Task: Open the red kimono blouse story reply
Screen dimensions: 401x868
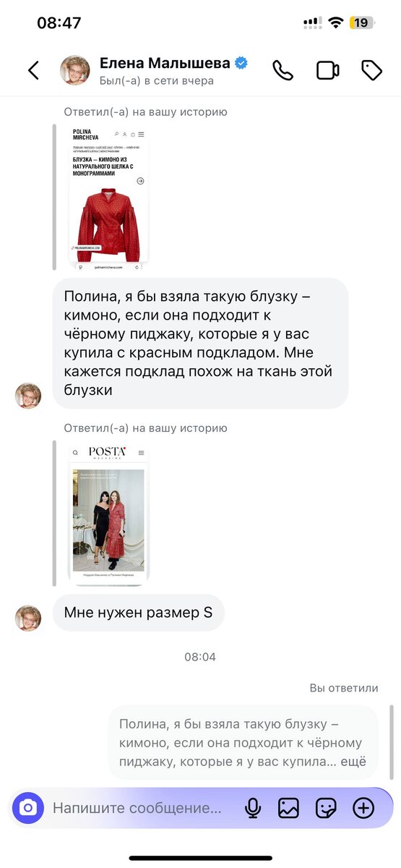Action: pyautogui.click(x=110, y=197)
